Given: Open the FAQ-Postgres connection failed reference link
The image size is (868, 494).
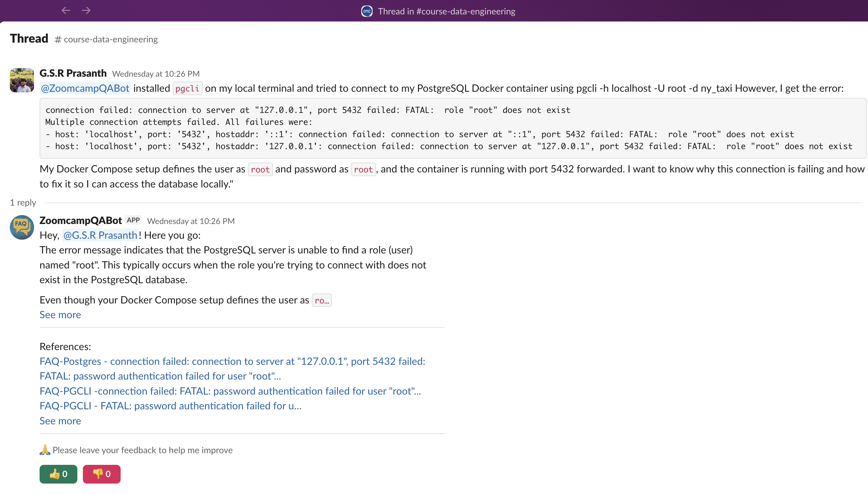Looking at the screenshot, I should pyautogui.click(x=232, y=361).
